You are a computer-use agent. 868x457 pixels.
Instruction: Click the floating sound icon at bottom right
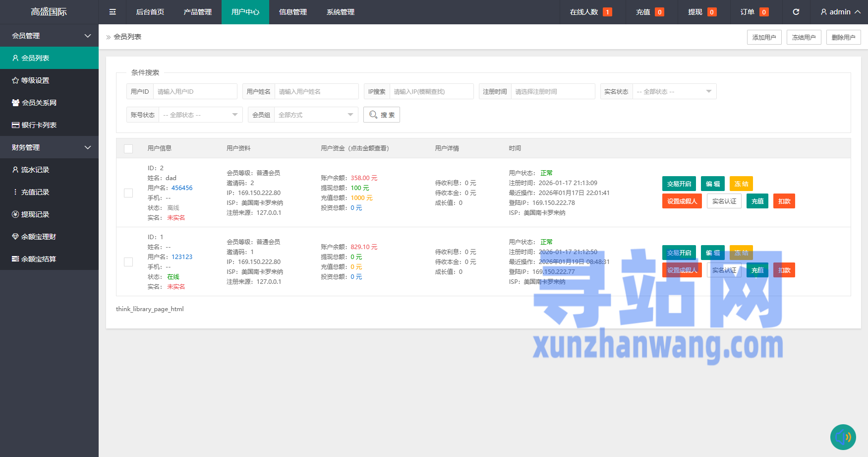coord(843,437)
